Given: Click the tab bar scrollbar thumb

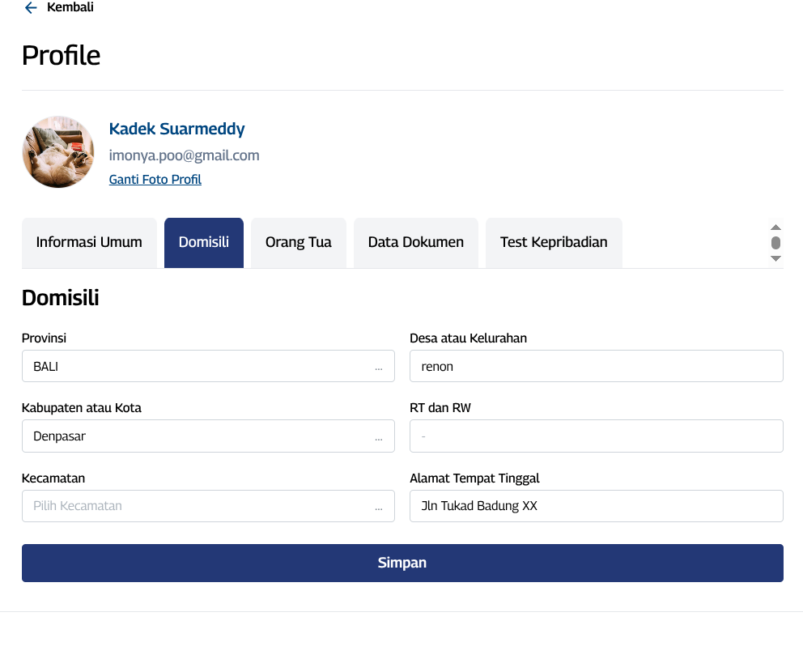Looking at the screenshot, I should (775, 243).
